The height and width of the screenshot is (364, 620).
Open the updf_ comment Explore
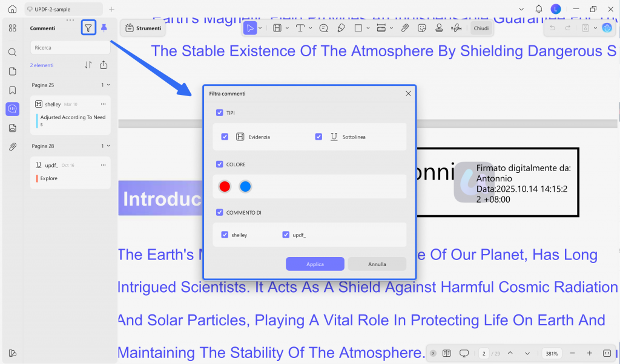click(70, 172)
